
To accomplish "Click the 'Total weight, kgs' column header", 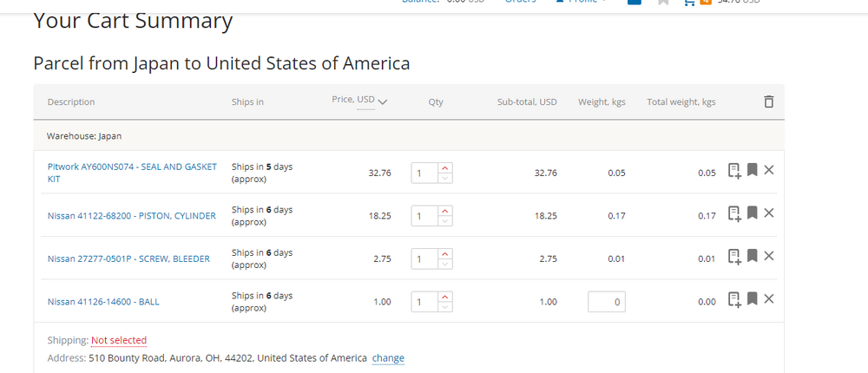I will pos(681,101).
